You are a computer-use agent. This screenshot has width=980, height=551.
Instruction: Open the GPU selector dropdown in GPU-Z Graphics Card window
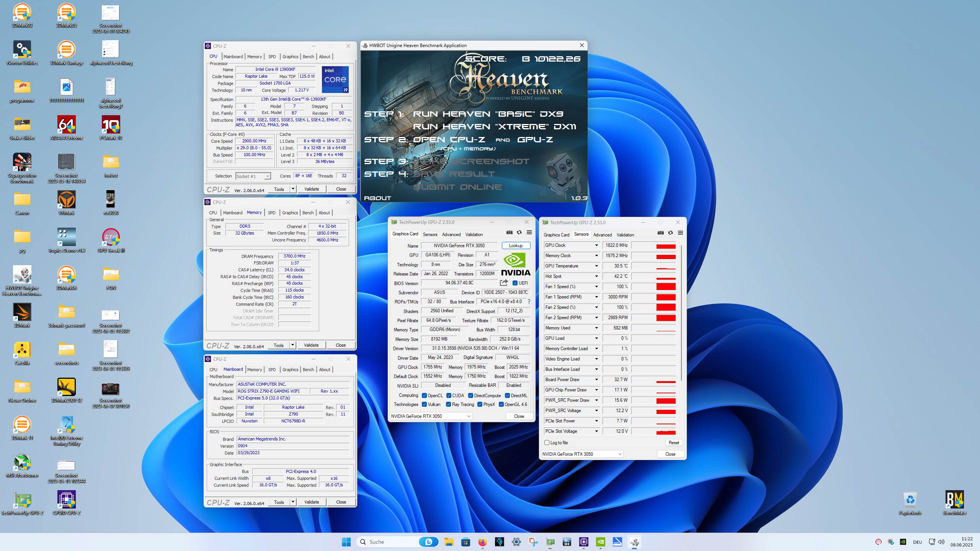coord(431,416)
